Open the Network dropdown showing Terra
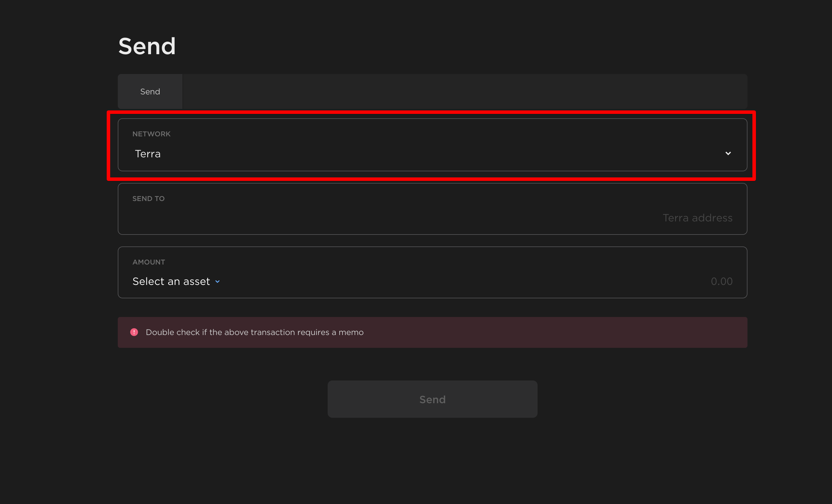This screenshot has height=504, width=832. tap(432, 154)
